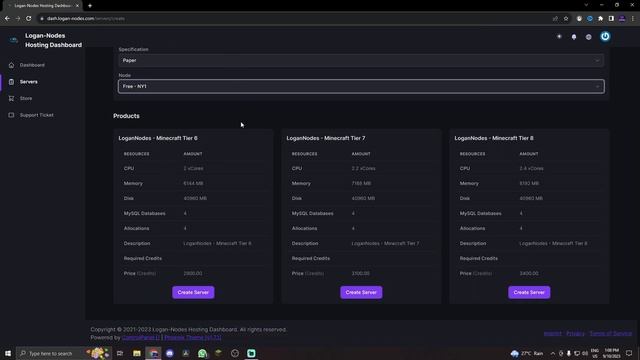
Task: Open File Explorer from the taskbar
Action: 137,353
